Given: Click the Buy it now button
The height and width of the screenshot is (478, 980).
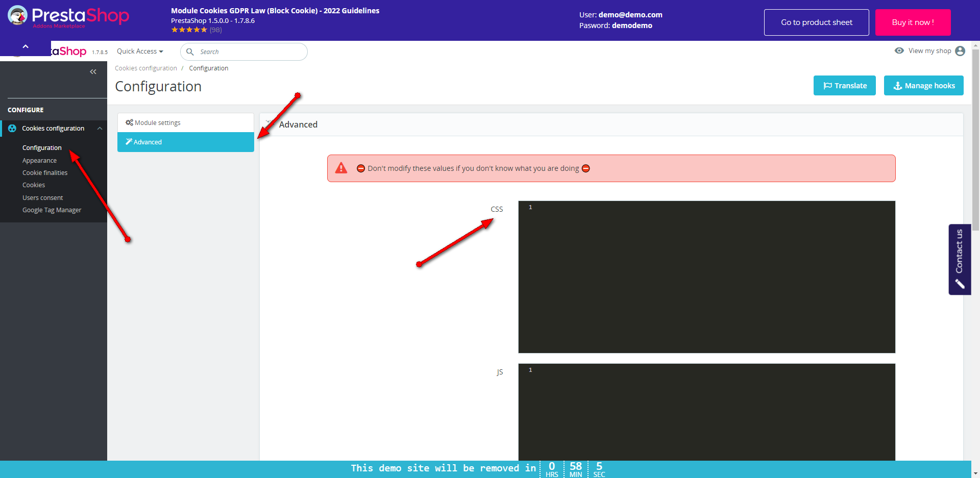Looking at the screenshot, I should [x=913, y=22].
